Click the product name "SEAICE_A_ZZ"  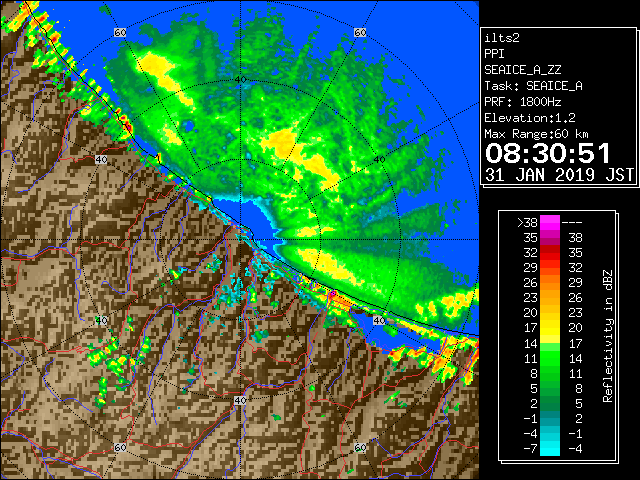[522, 70]
